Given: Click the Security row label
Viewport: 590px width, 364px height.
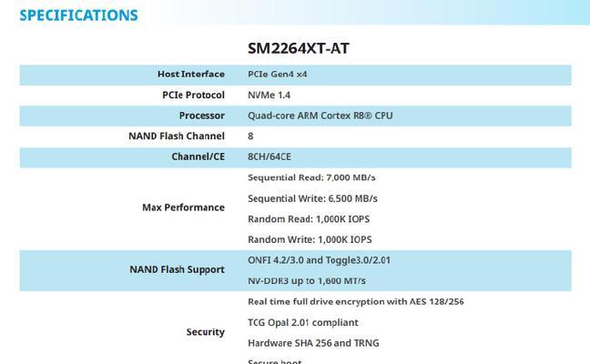Looking at the screenshot, I should click(x=206, y=331).
